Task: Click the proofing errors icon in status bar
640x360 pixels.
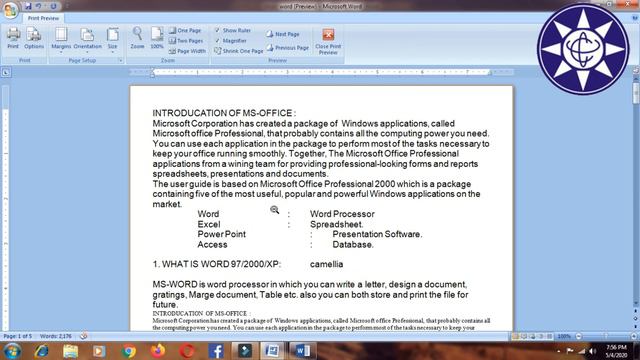Action: 84,336
